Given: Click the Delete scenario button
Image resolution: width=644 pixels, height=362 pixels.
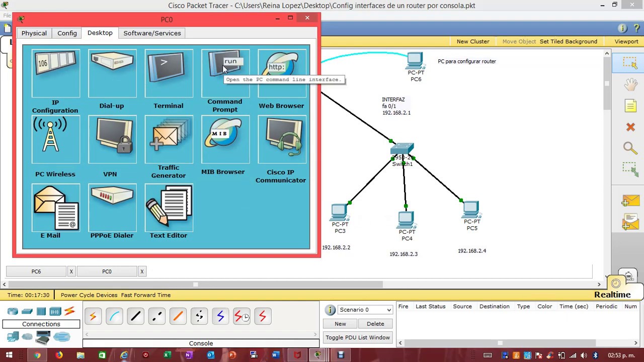Looking at the screenshot, I should pos(375,324).
